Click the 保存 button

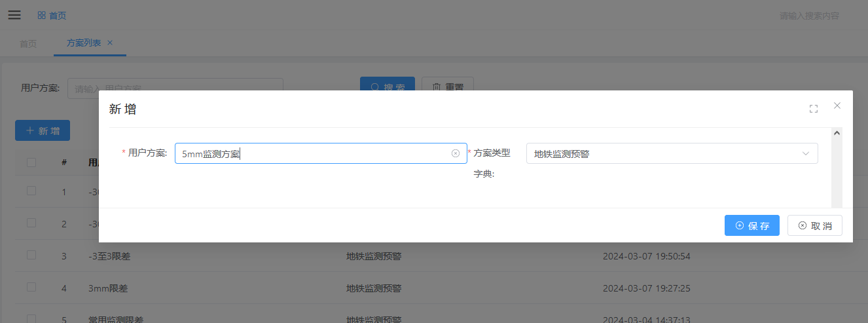coord(751,225)
